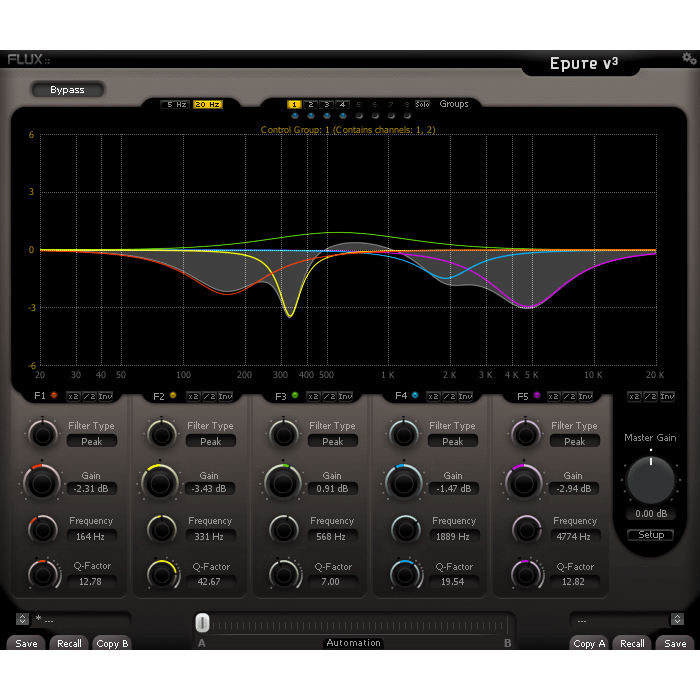Select channel tab 4
Screen dimensions: 700x700
tap(342, 104)
